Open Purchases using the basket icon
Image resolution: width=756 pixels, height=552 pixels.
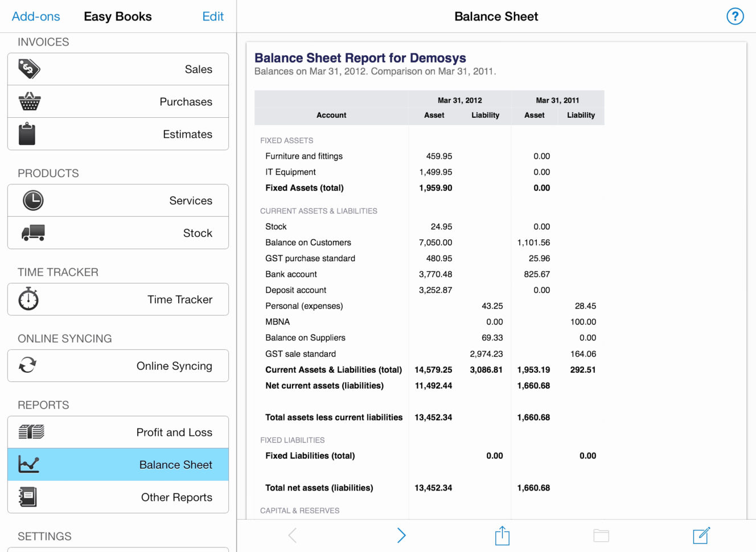pos(28,101)
